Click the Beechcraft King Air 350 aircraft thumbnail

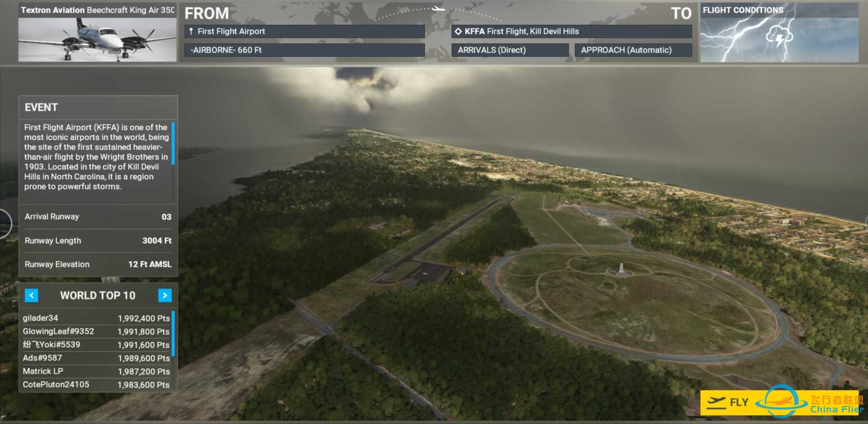tap(97, 39)
